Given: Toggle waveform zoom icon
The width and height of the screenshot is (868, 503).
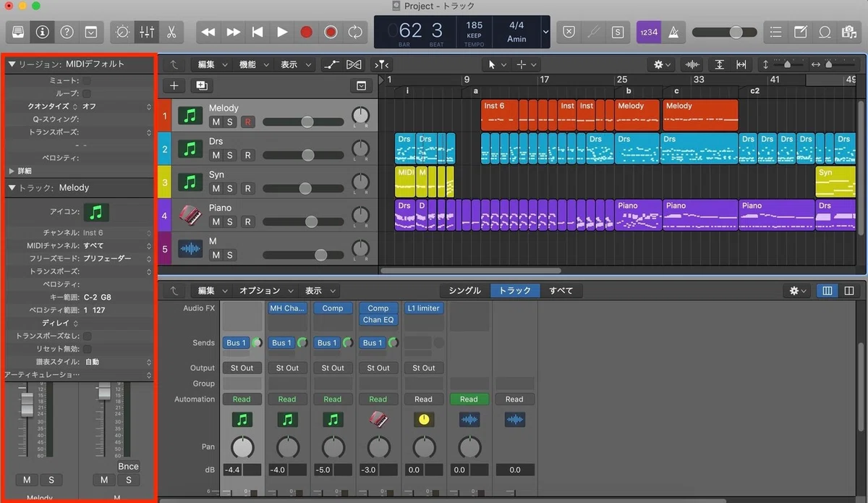Looking at the screenshot, I should pos(694,64).
